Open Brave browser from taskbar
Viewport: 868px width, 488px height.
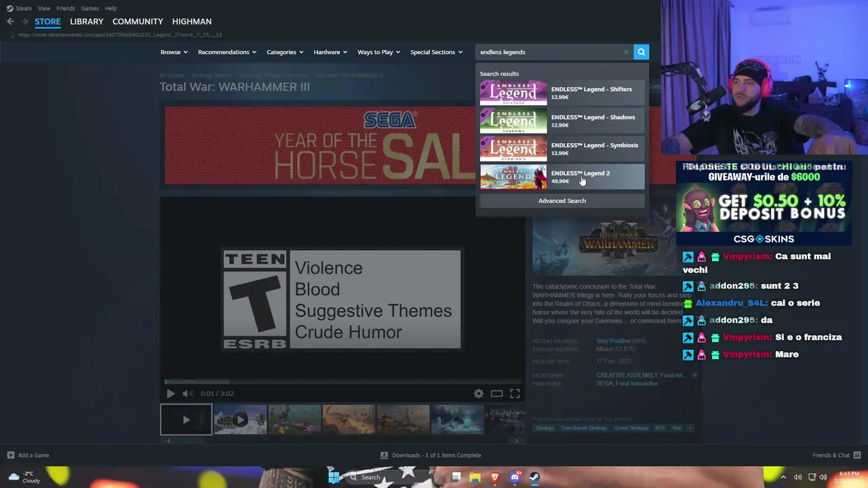(495, 477)
